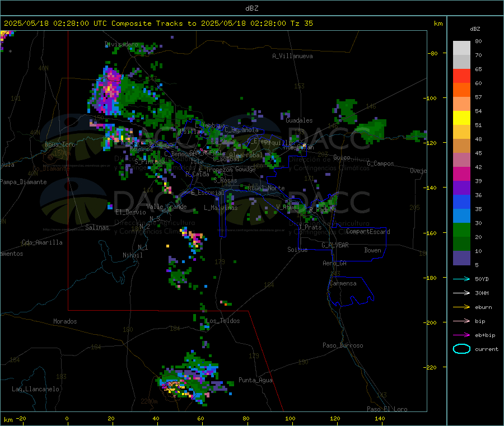Click the 'S_Rosas' location label
The width and height of the screenshot is (504, 426).
[225, 180]
